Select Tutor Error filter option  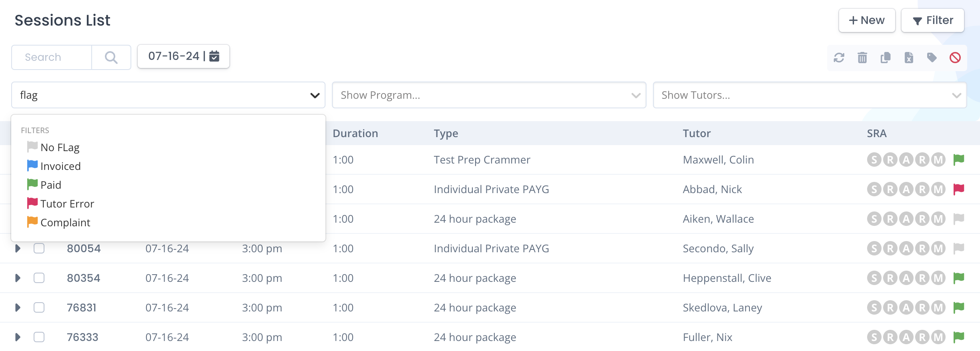tap(60, 203)
